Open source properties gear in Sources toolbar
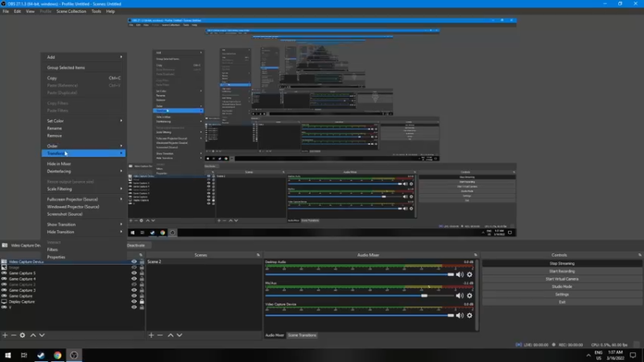Image resolution: width=644 pixels, height=362 pixels. tap(23, 335)
